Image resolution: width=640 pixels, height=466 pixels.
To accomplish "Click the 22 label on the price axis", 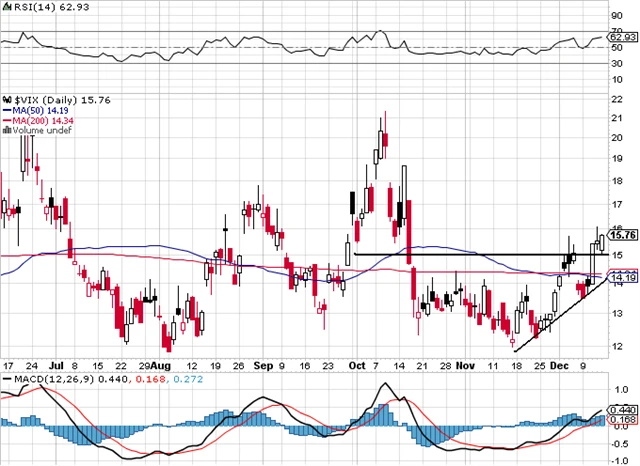I will (616, 101).
